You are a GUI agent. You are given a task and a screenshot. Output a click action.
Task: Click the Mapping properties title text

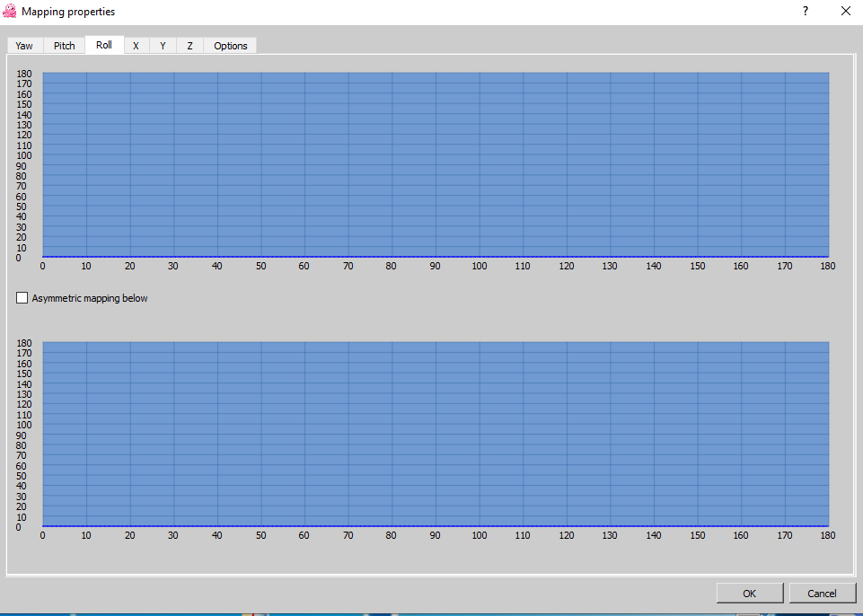[x=68, y=12]
